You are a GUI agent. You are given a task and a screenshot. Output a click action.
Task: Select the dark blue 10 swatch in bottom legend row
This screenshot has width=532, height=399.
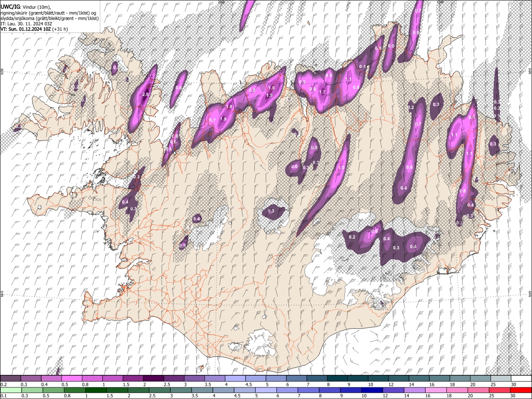pyautogui.click(x=372, y=390)
